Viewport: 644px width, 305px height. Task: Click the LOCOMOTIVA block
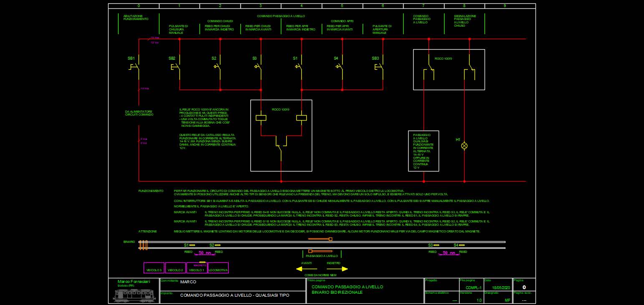click(219, 269)
